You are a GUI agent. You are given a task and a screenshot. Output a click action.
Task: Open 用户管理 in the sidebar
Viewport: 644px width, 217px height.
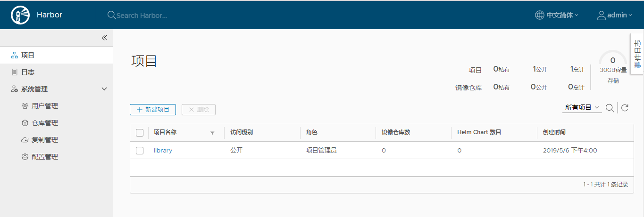pyautogui.click(x=44, y=106)
